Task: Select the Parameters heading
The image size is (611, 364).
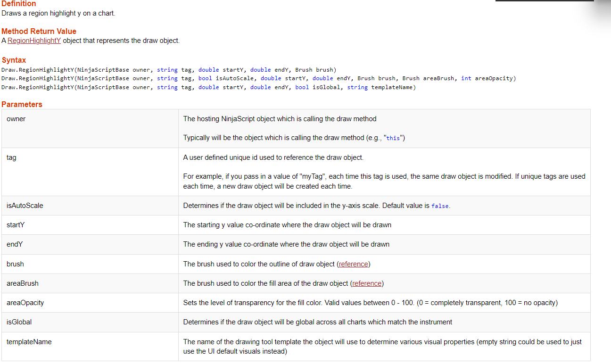Action: coord(22,104)
